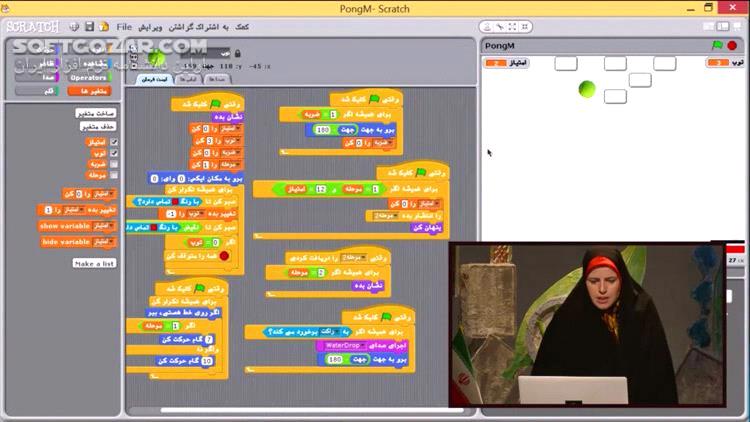The width and height of the screenshot is (750, 422).
Task: Click the sprite lock icon beside name
Action: (237, 54)
